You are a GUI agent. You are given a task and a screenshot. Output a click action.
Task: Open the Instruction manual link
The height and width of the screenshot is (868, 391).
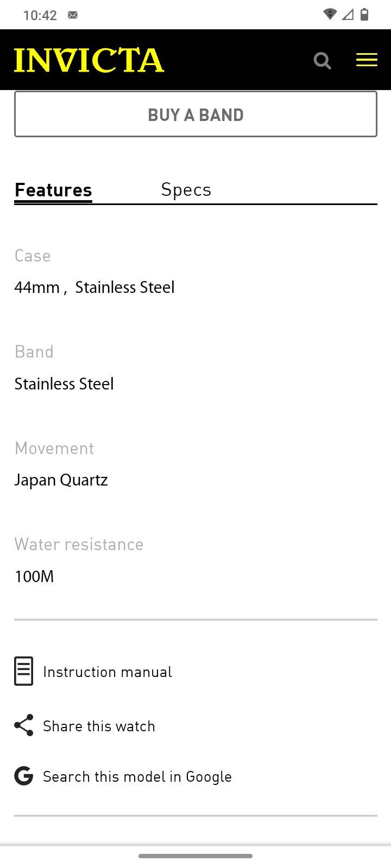pyautogui.click(x=108, y=672)
